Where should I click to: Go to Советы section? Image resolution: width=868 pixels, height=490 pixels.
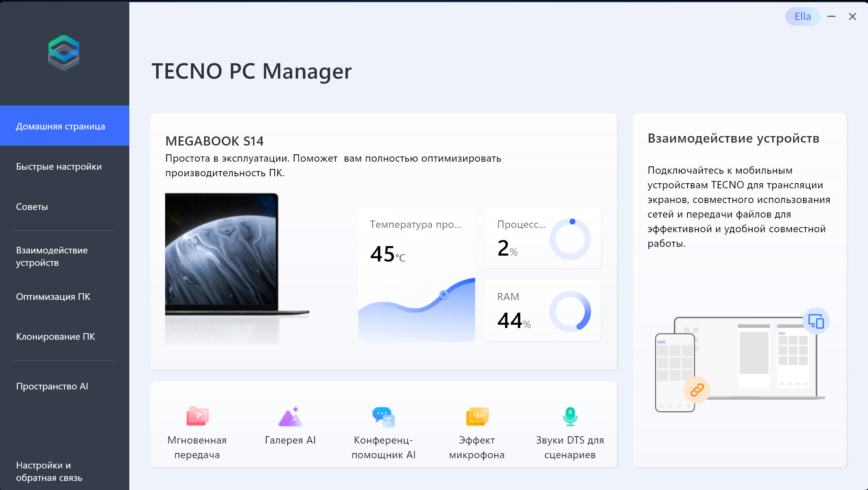(x=32, y=207)
